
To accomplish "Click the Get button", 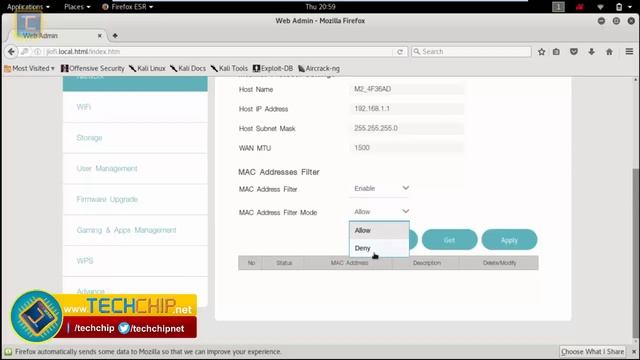I will 449,240.
